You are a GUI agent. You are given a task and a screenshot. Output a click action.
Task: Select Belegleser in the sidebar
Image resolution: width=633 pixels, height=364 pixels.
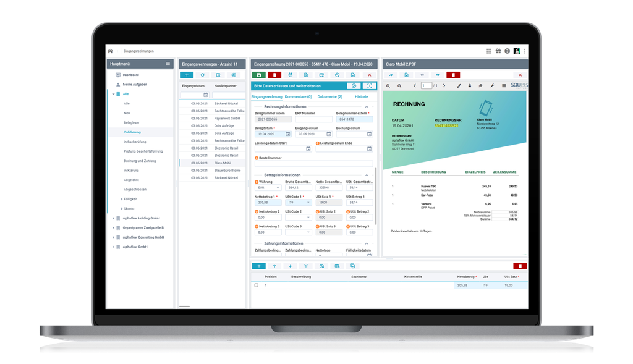132,123
